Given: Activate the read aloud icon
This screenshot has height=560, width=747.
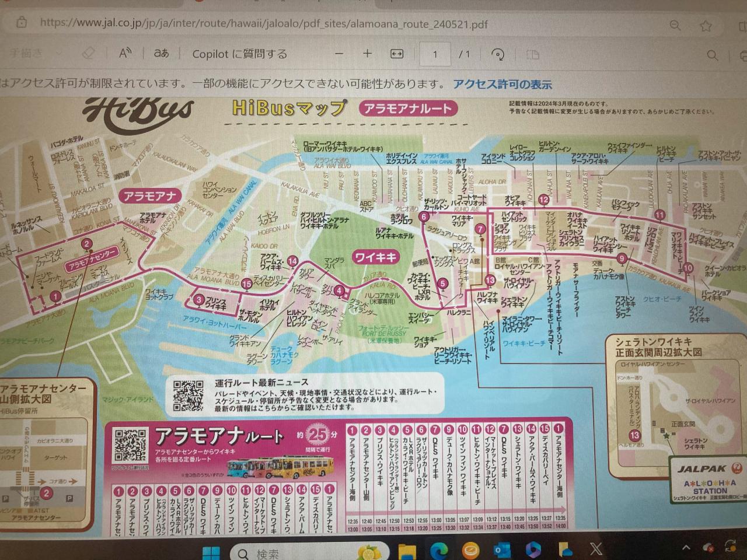Looking at the screenshot, I should pos(125,54).
